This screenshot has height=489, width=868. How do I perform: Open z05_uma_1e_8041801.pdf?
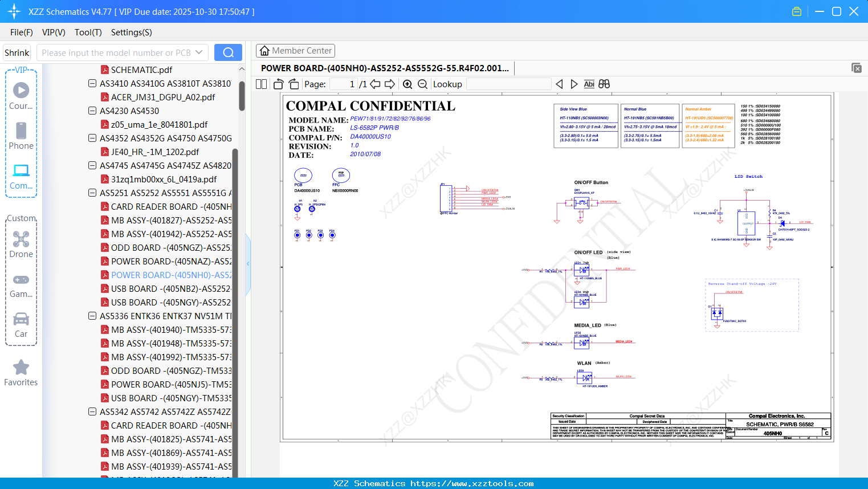pos(159,124)
